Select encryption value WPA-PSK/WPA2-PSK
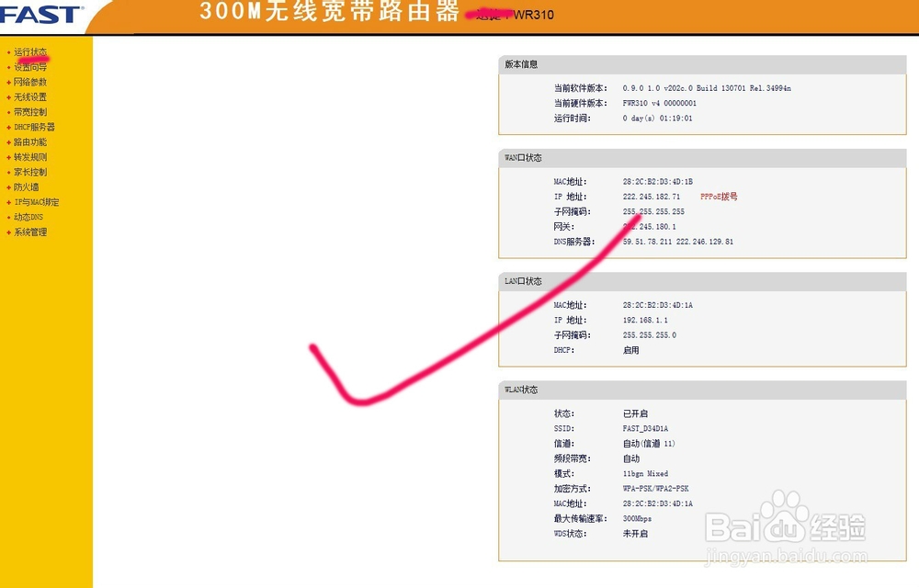Image resolution: width=919 pixels, height=588 pixels. 656,489
